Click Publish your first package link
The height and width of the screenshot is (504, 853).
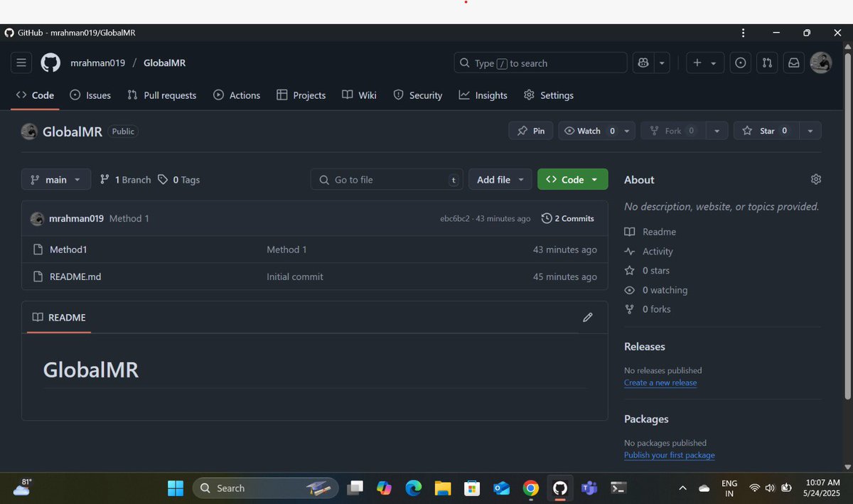point(670,455)
